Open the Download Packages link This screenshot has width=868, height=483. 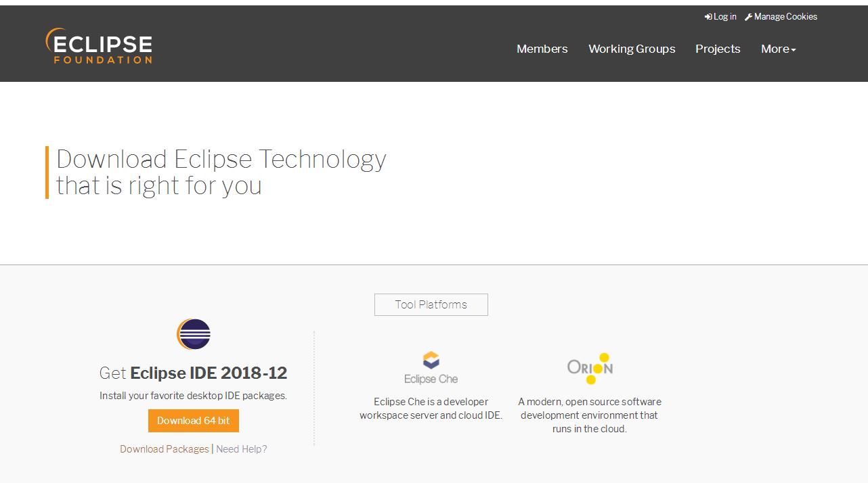(x=165, y=448)
